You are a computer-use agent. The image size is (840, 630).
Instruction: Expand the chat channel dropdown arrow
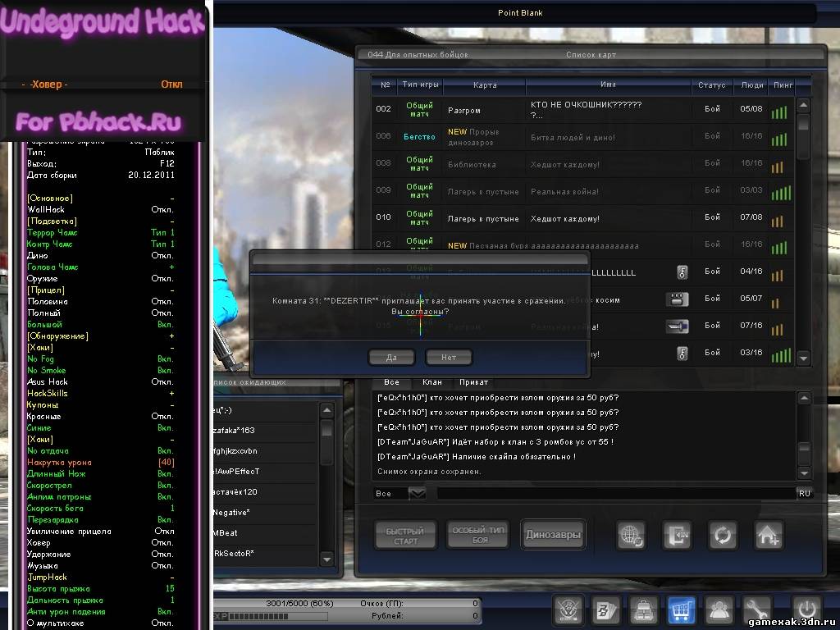[x=417, y=493]
